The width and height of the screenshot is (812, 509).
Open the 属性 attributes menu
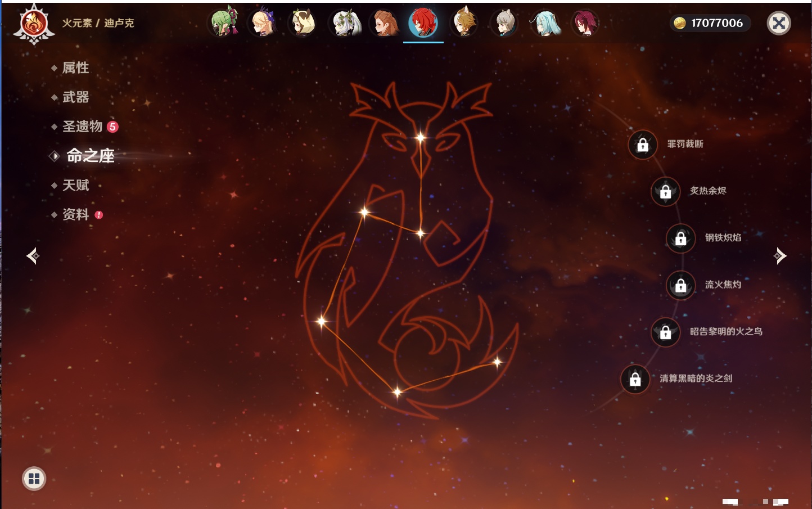click(75, 68)
